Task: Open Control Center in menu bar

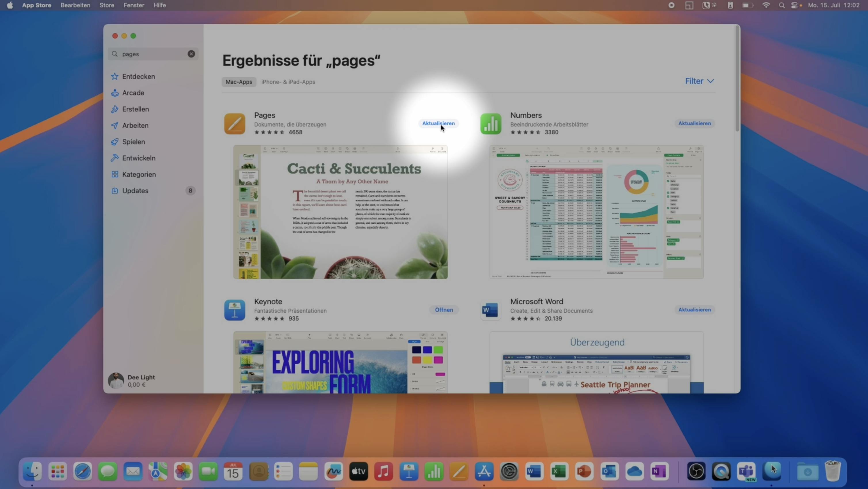Action: 794,5
